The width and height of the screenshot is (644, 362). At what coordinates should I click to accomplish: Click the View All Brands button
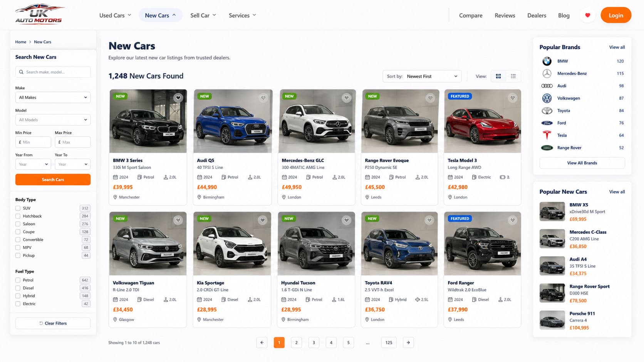[582, 163]
